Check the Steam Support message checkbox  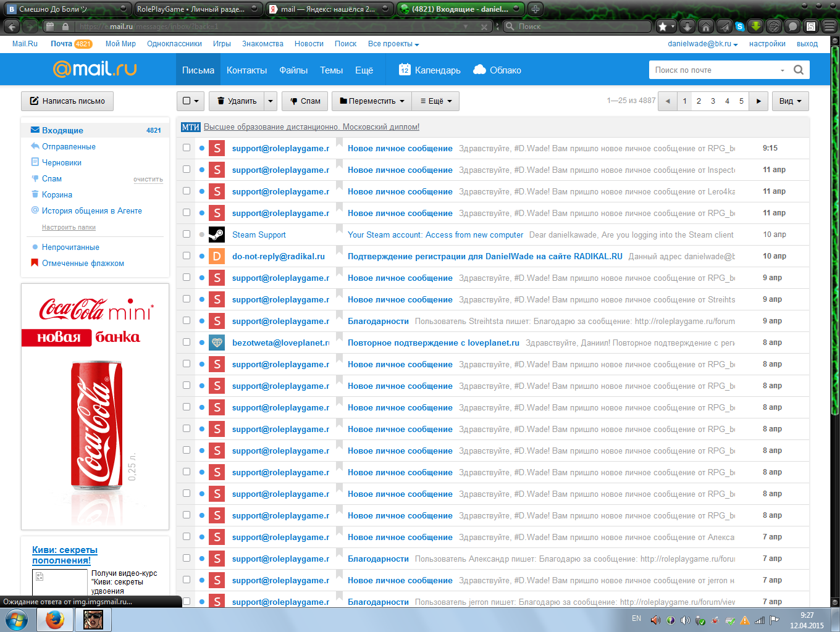tap(187, 234)
